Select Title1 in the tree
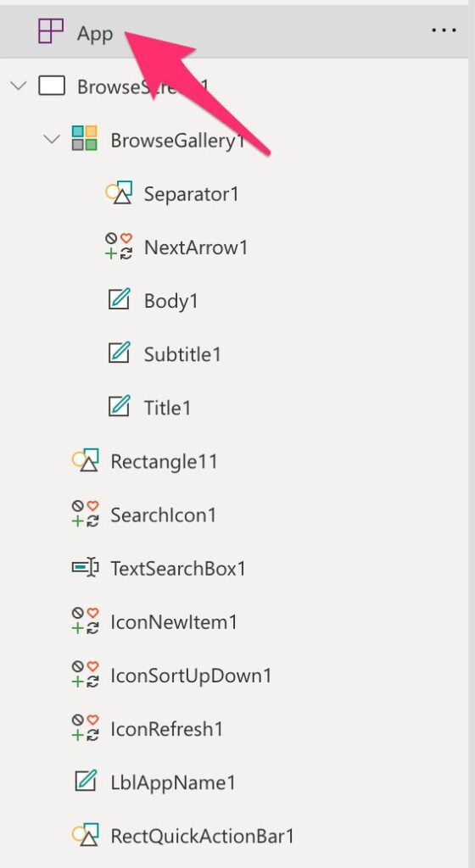 167,408
